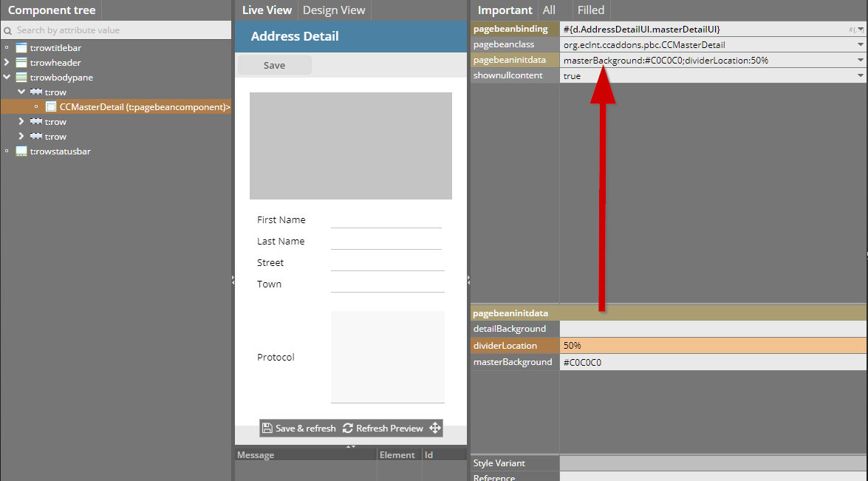
Task: Switch to the Design View tab
Action: (334, 10)
